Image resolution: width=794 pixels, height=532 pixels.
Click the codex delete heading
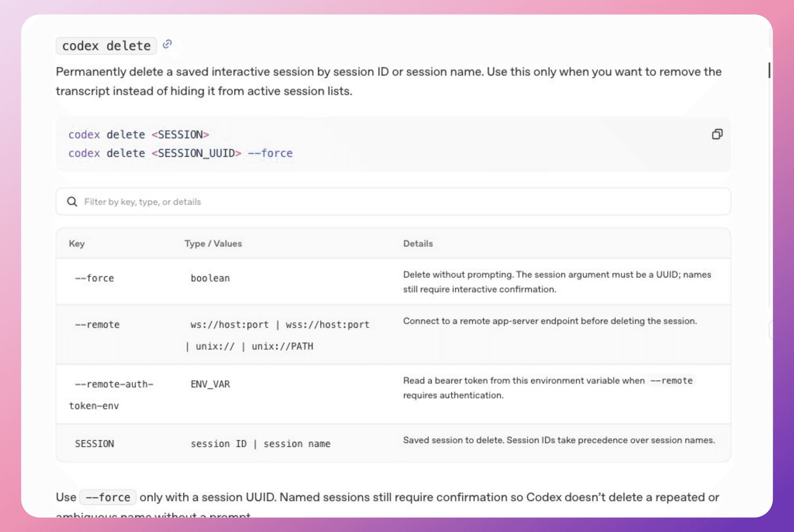tap(106, 46)
